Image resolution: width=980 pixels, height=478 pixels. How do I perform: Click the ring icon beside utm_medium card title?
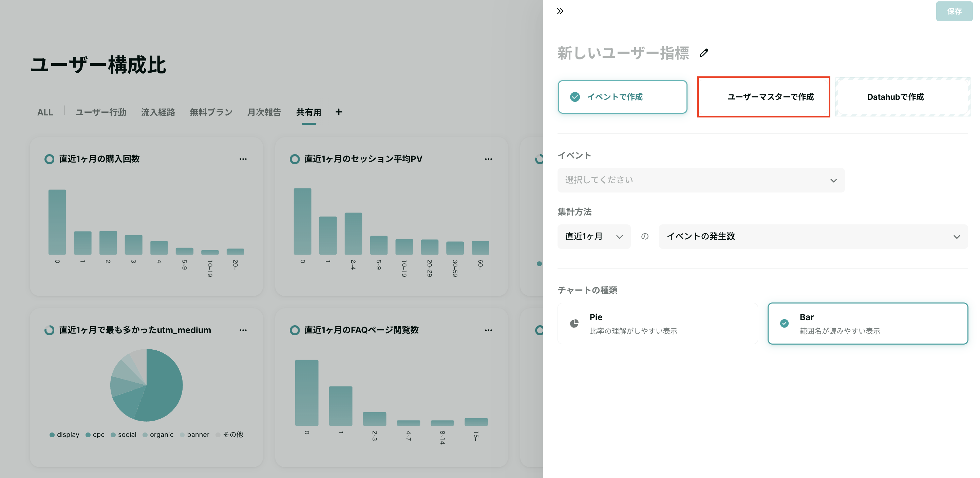pyautogui.click(x=49, y=330)
